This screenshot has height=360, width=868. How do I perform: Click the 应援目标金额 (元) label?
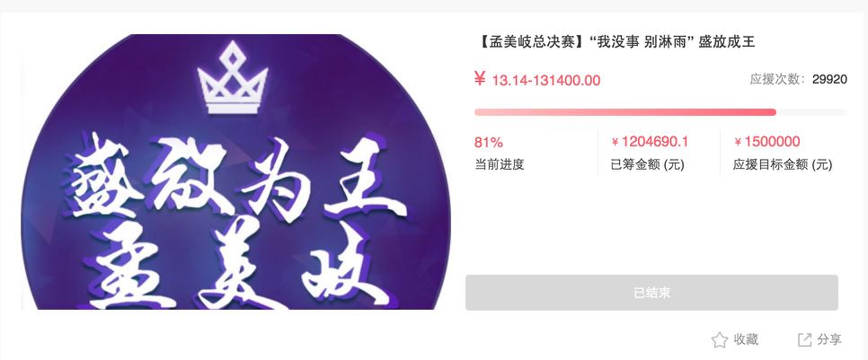pos(783,165)
